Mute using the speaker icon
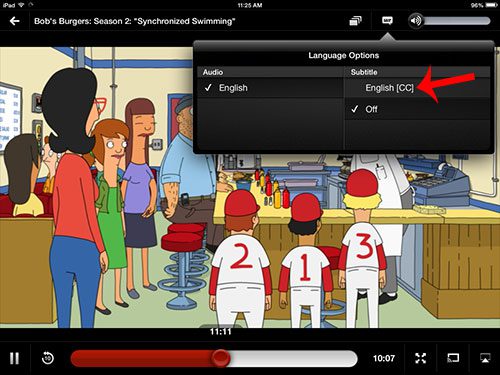The width and height of the screenshot is (500, 375). 416,21
